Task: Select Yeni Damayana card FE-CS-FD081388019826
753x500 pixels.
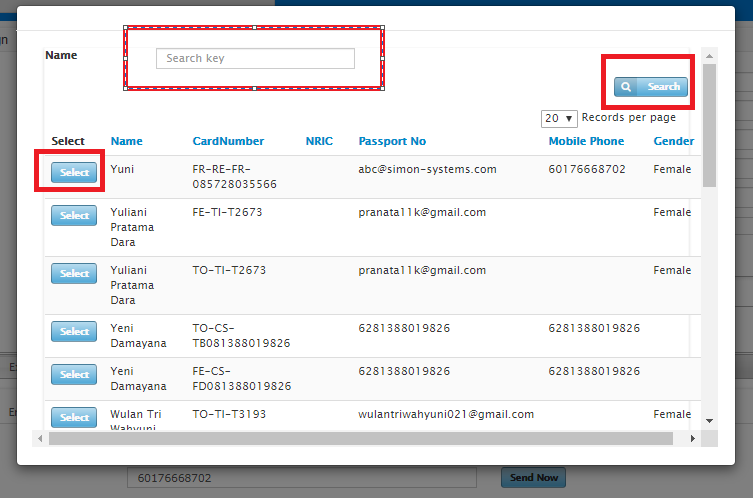Action: 74,374
